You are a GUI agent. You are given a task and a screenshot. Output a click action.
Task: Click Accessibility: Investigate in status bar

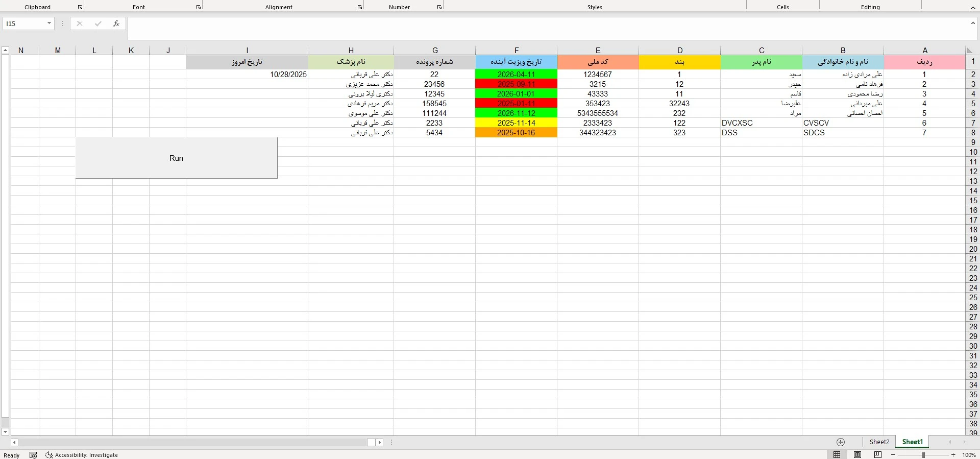pyautogui.click(x=82, y=455)
